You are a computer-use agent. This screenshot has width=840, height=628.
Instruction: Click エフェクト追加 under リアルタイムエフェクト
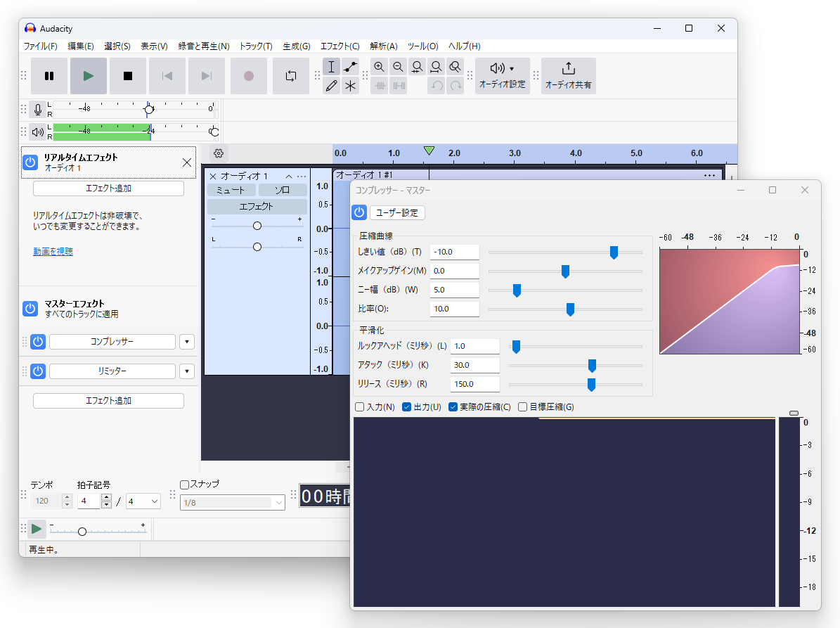(108, 188)
